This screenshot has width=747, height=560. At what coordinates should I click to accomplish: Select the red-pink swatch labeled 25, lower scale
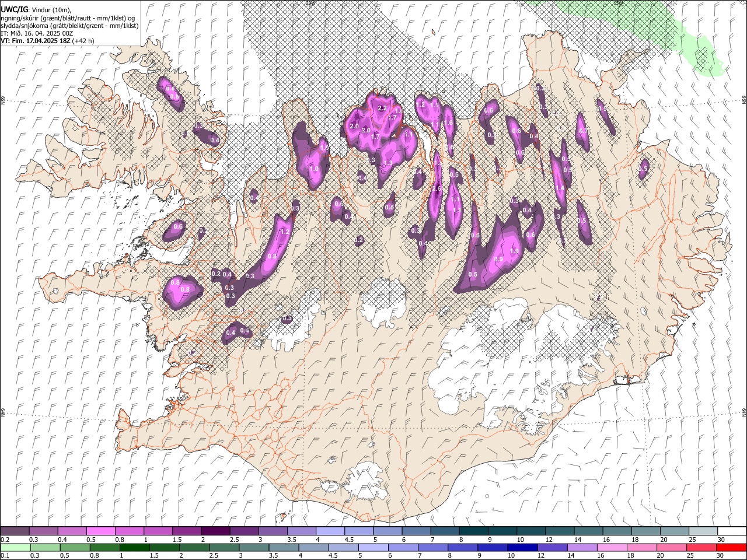tap(702, 547)
